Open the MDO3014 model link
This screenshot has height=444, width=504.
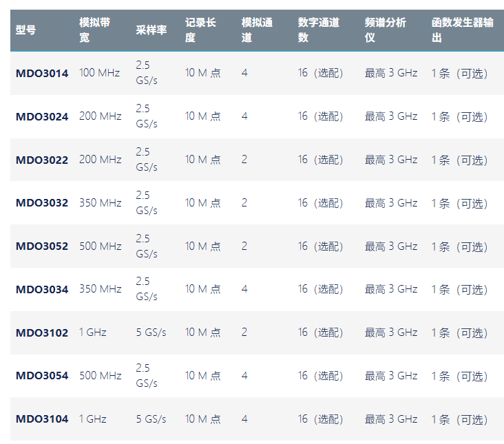coord(42,73)
